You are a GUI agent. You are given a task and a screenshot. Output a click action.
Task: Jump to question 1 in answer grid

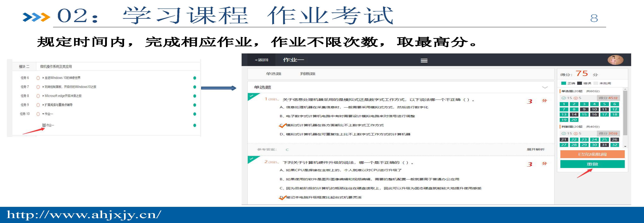[564, 104]
